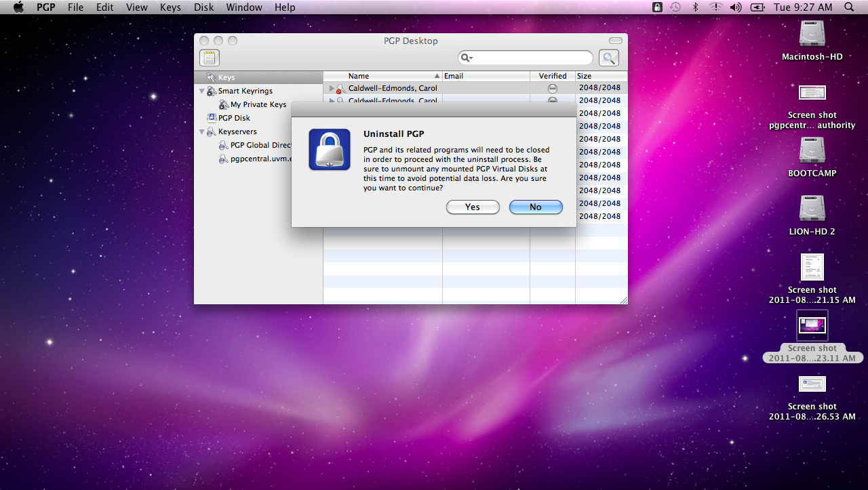Click the PGP lock icon in the menu bar
Screen dimensions: 868x490
pyautogui.click(x=656, y=7)
